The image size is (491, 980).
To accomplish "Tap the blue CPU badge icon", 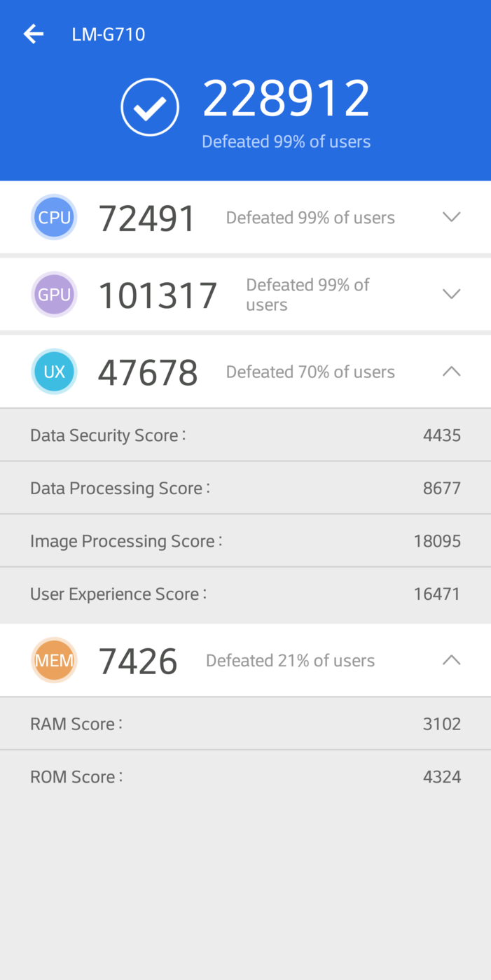I will [x=54, y=218].
